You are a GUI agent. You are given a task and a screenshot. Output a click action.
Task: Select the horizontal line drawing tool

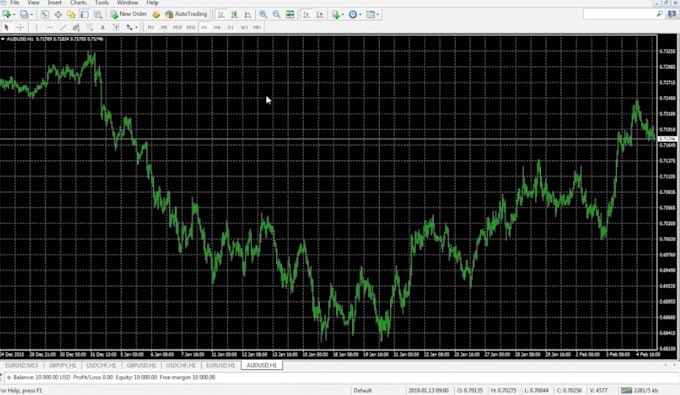[49, 27]
